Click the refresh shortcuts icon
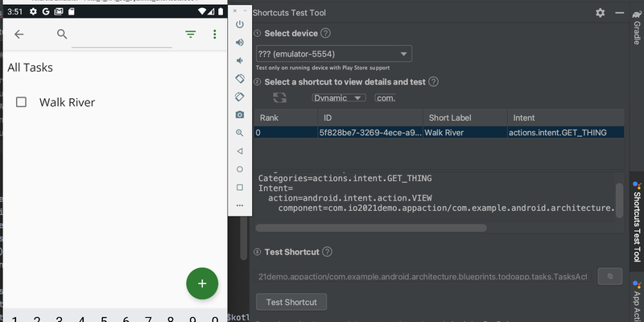Screen dimensions: 644x322 point(279,97)
